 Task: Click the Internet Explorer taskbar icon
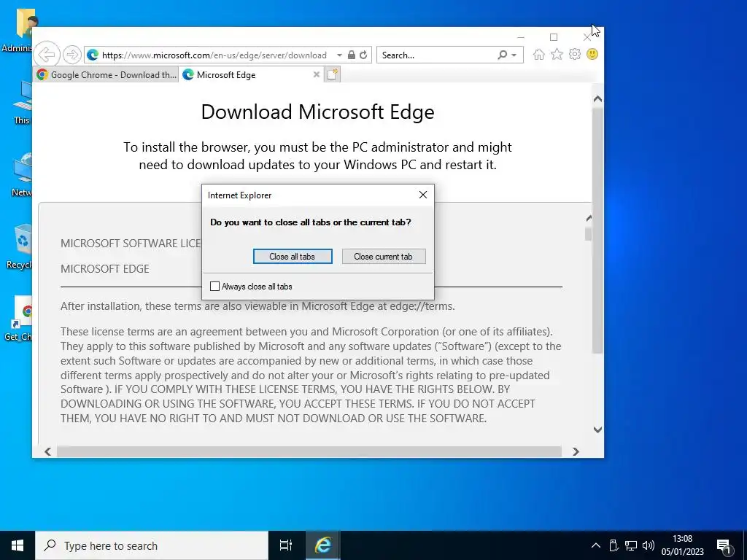[322, 545]
